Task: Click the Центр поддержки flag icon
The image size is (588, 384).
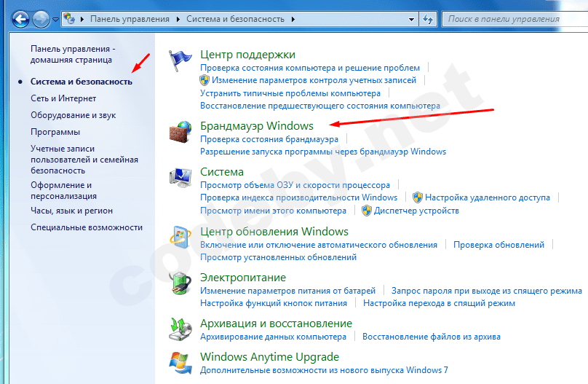Action: pos(179,60)
